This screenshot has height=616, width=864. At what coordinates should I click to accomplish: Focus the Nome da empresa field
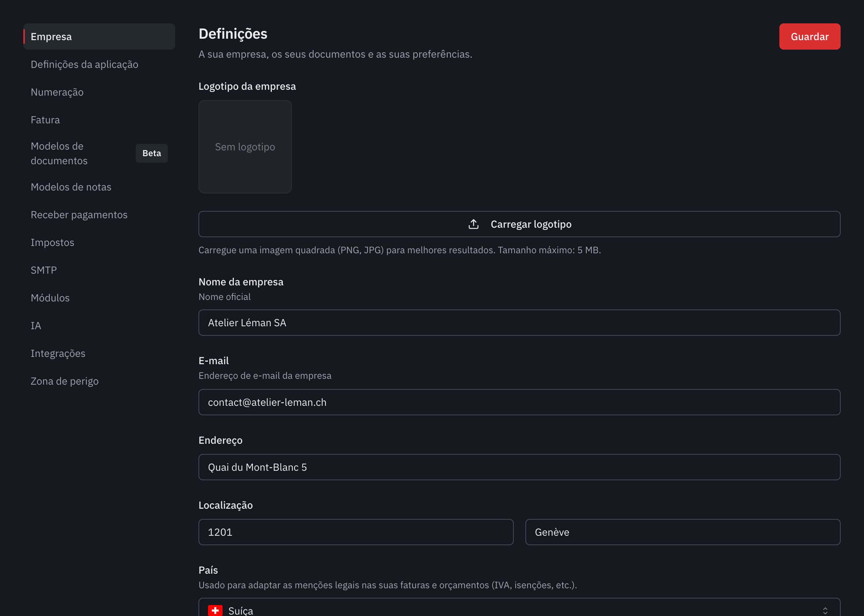click(519, 322)
